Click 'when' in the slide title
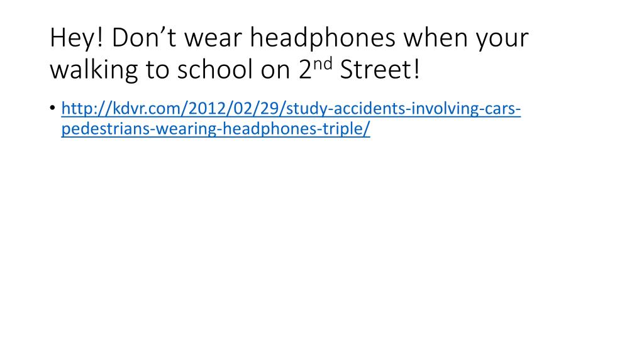Screen dimensions: 644x362 pos(436,38)
